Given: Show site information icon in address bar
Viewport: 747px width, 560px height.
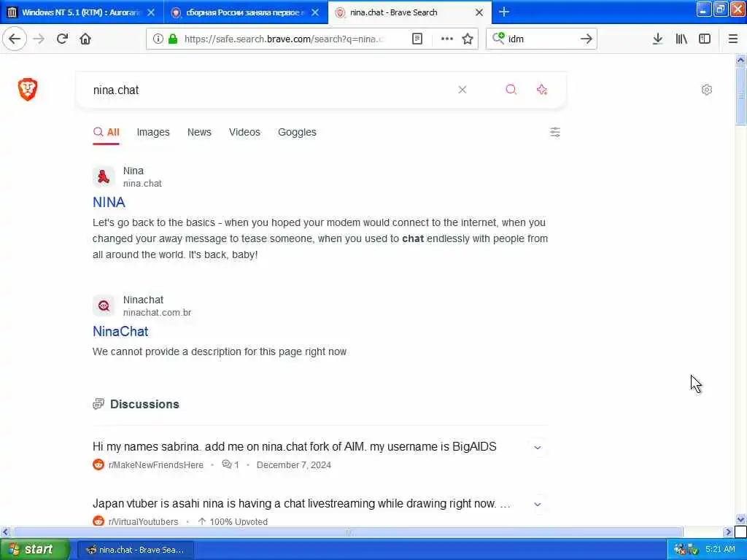Looking at the screenshot, I should (x=158, y=39).
